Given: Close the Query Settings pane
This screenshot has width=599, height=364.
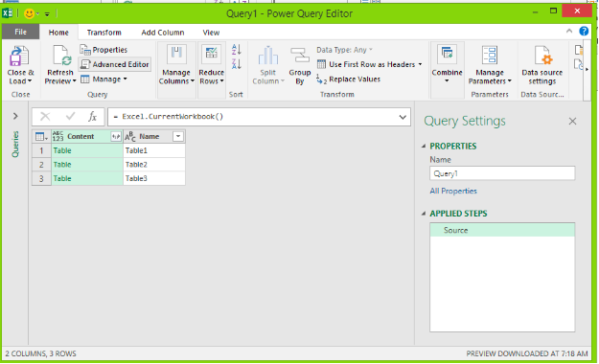Looking at the screenshot, I should 572,121.
